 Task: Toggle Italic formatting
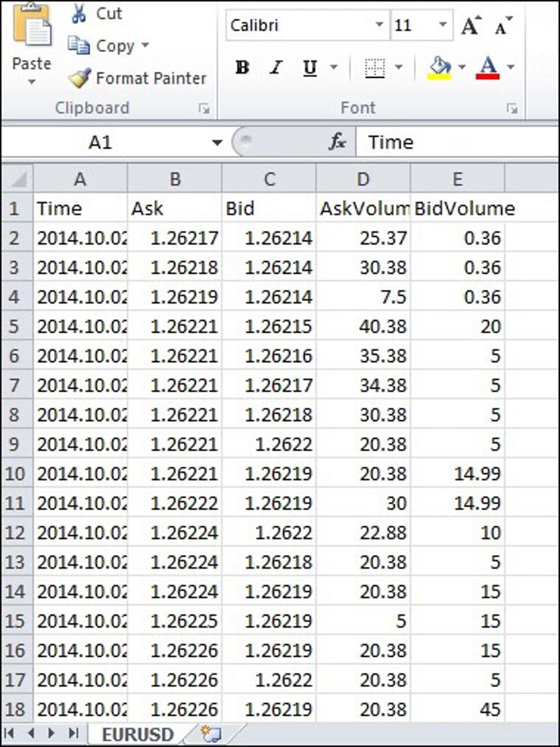pos(276,68)
